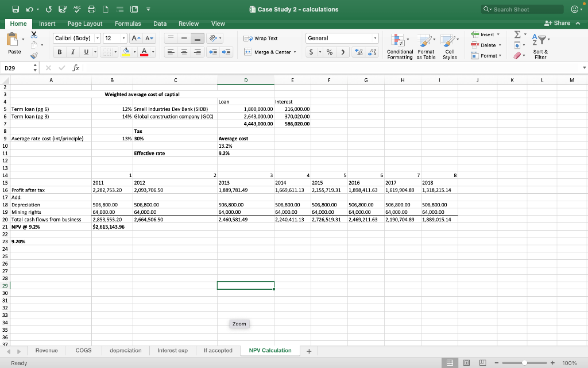Open the NPV Calculation sheet tab
This screenshot has height=368, width=588.
click(269, 350)
